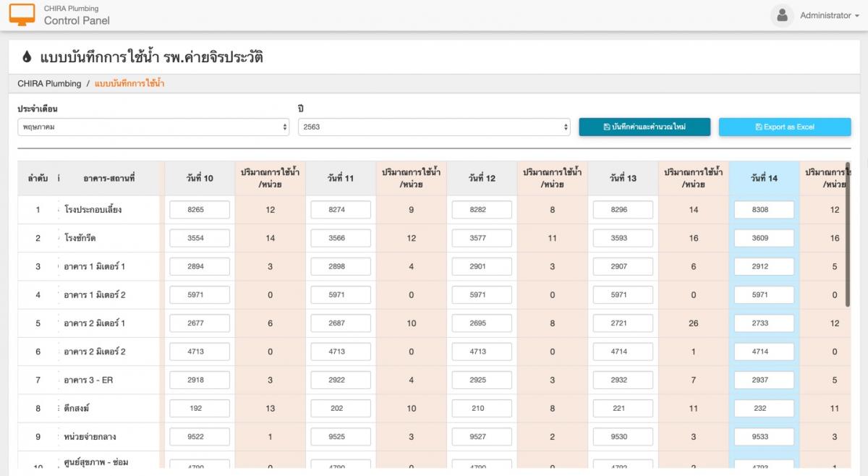The height and width of the screenshot is (476, 868).
Task: Click the วันที่ 13 column header
Action: [x=623, y=178]
